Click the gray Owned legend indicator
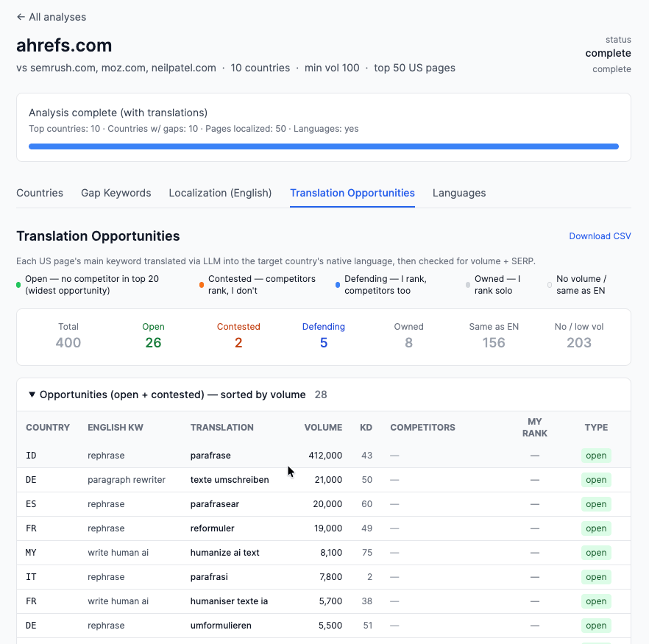This screenshot has height=644, width=649. [467, 283]
